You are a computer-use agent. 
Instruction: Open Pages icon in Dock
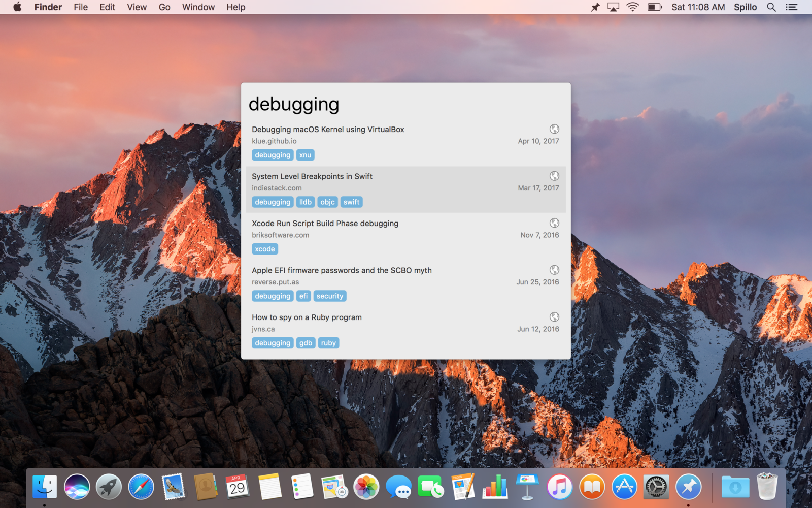pos(463,487)
